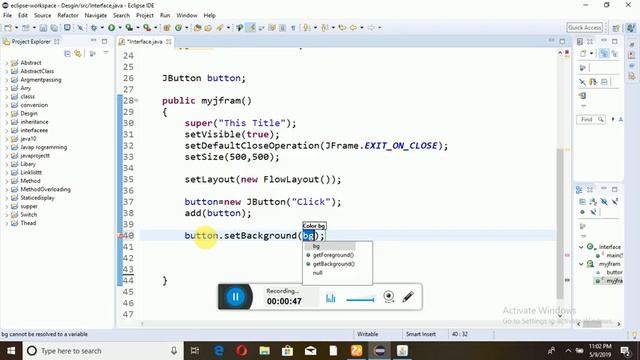Open the File menu
The width and height of the screenshot is (640, 360).
pyautogui.click(x=7, y=16)
